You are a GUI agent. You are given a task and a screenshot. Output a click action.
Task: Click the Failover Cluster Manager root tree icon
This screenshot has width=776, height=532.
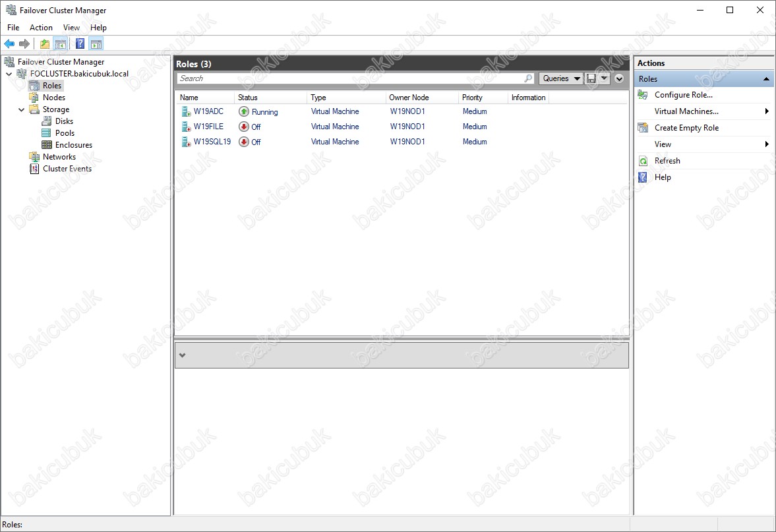tap(9, 62)
